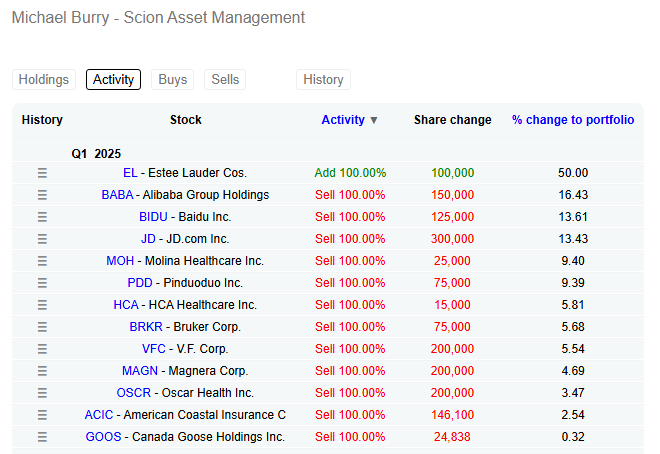Click the '24,838' share change value
This screenshot has height=454, width=660.
click(x=452, y=437)
